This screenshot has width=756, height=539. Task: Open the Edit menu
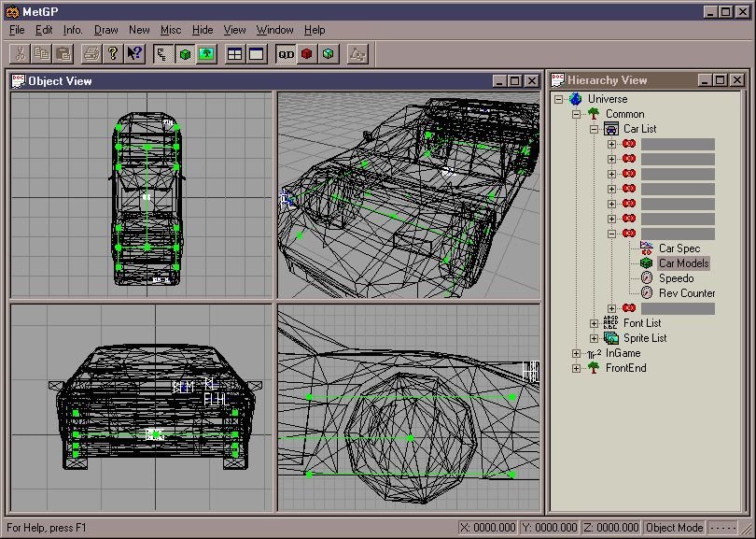(x=44, y=30)
